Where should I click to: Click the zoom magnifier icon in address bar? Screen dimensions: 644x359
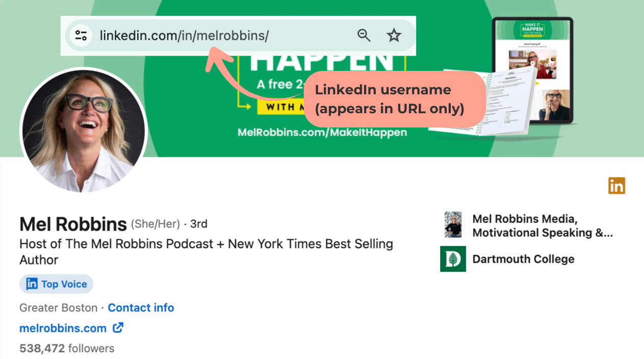pyautogui.click(x=364, y=35)
